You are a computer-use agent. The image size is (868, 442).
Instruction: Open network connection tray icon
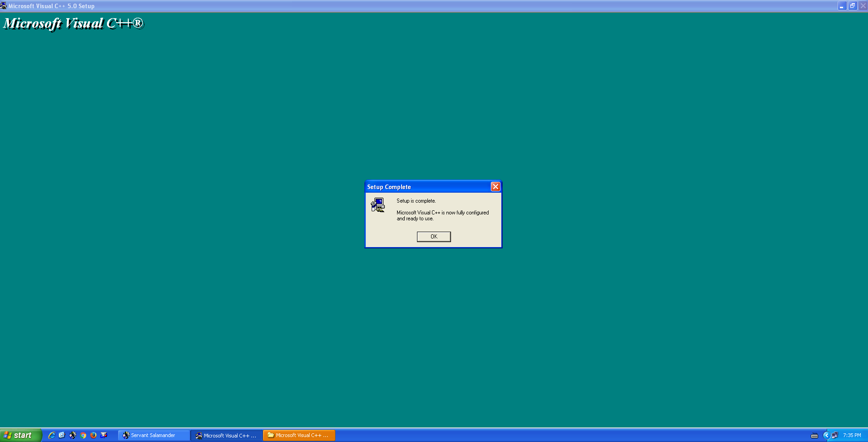834,435
